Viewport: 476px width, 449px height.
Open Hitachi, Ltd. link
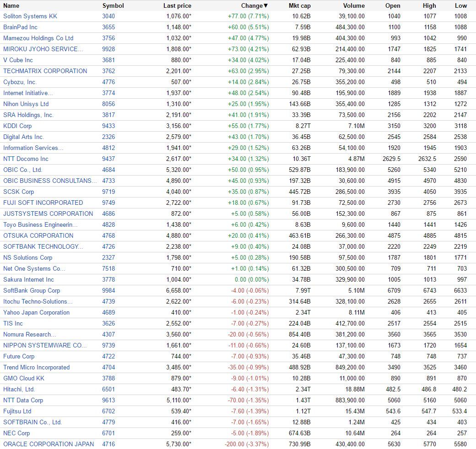pos(19,389)
